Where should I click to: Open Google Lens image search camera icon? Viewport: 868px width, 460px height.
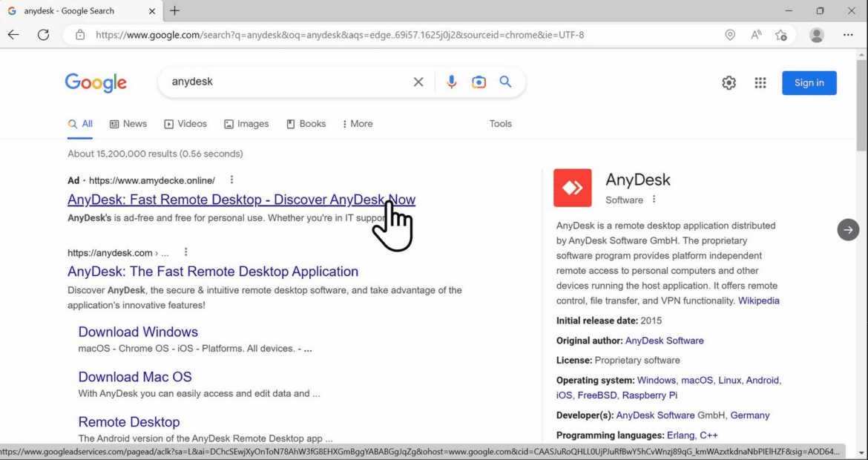[479, 82]
